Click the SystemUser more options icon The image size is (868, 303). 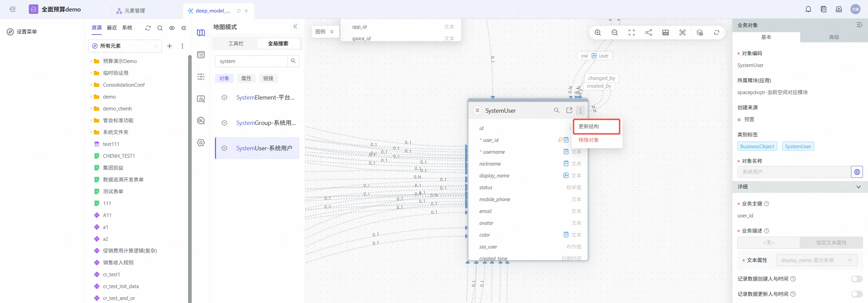pos(580,110)
